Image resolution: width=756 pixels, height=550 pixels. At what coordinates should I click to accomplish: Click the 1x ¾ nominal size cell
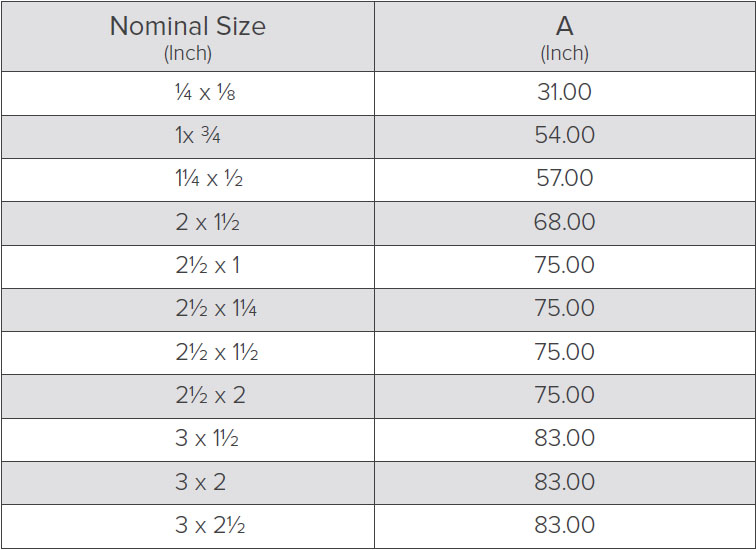188,137
